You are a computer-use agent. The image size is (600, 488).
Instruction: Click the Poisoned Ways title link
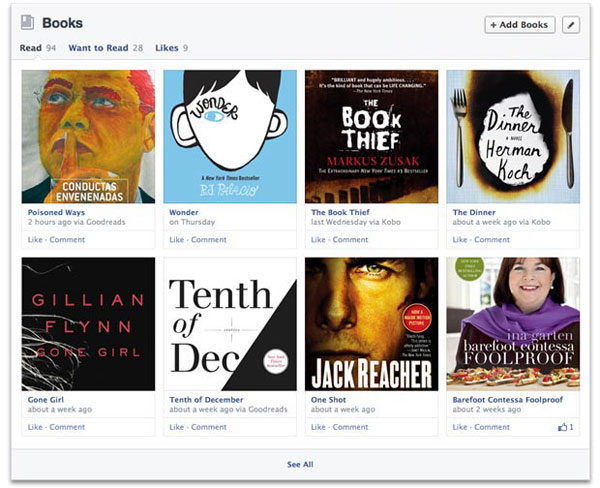pyautogui.click(x=56, y=212)
